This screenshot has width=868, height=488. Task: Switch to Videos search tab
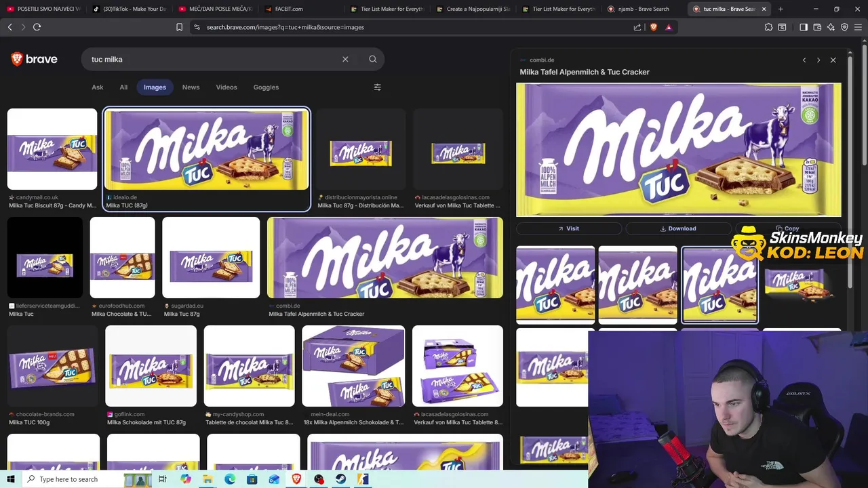point(226,87)
